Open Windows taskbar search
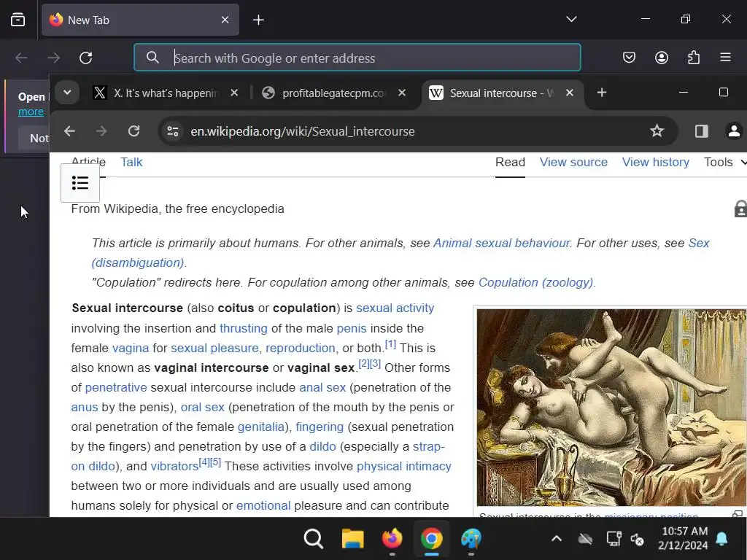This screenshot has height=560, width=747. coord(313,539)
